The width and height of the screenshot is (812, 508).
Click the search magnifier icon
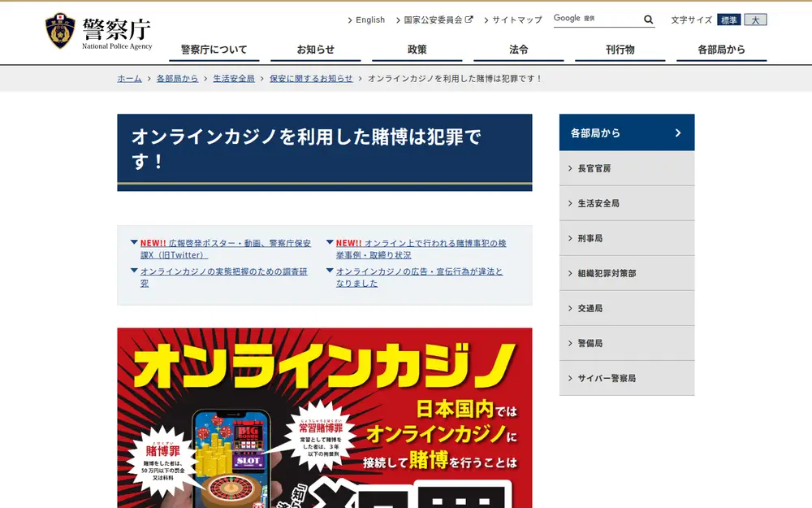[x=648, y=20]
